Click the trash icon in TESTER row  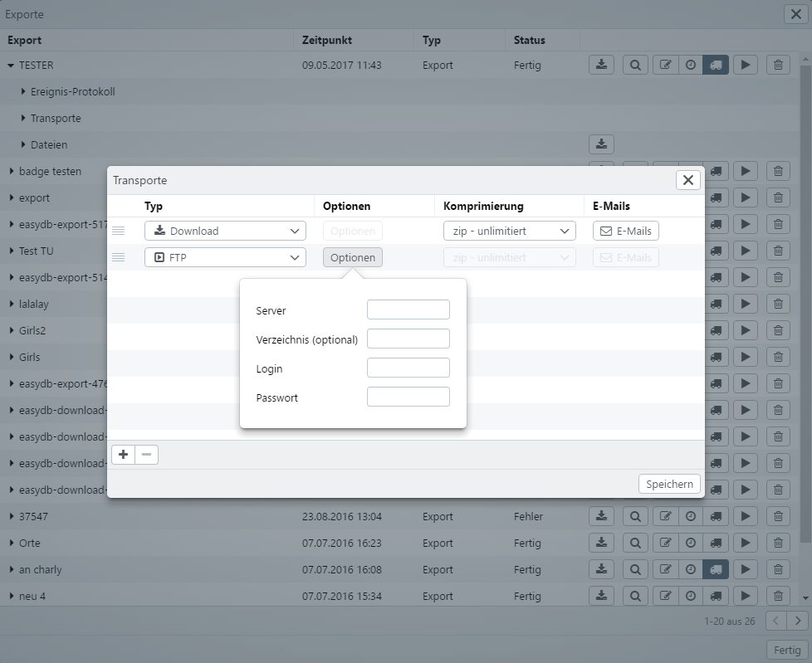click(x=778, y=66)
